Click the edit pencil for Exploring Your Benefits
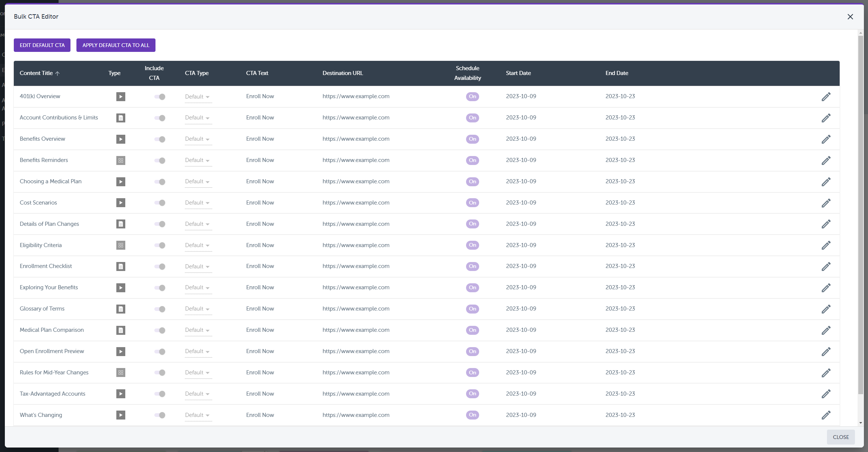Image resolution: width=868 pixels, height=452 pixels. click(826, 288)
